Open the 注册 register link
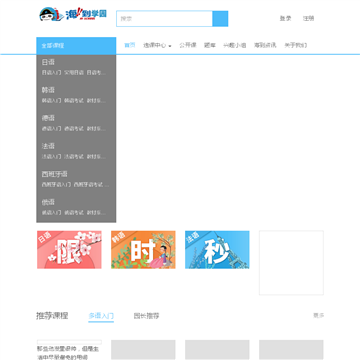The height and width of the screenshot is (360, 360). coord(308,19)
